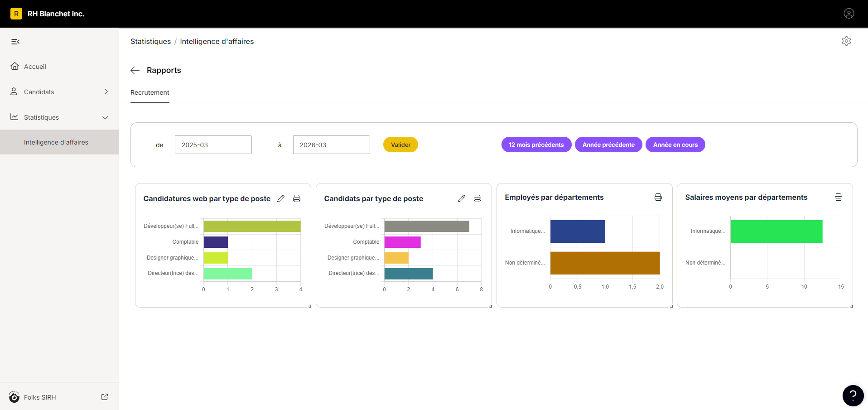Apply the Année en cours filter
868x410 pixels.
coord(675,145)
